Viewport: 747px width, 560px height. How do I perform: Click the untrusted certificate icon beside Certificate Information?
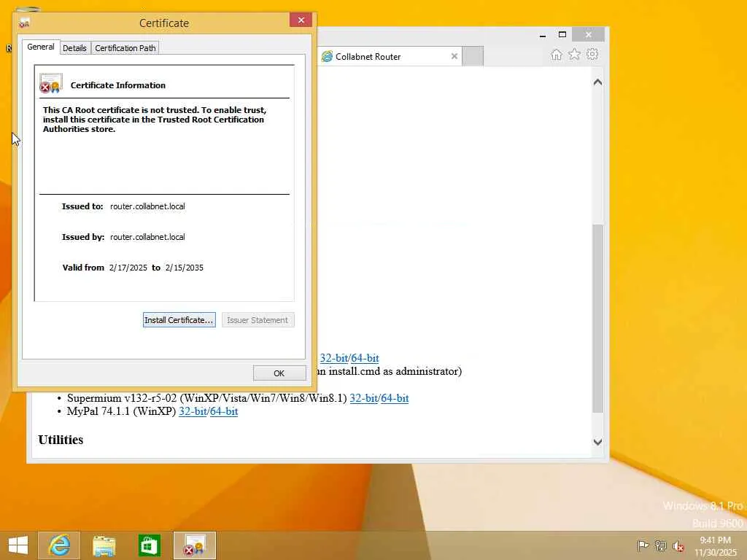click(x=51, y=83)
